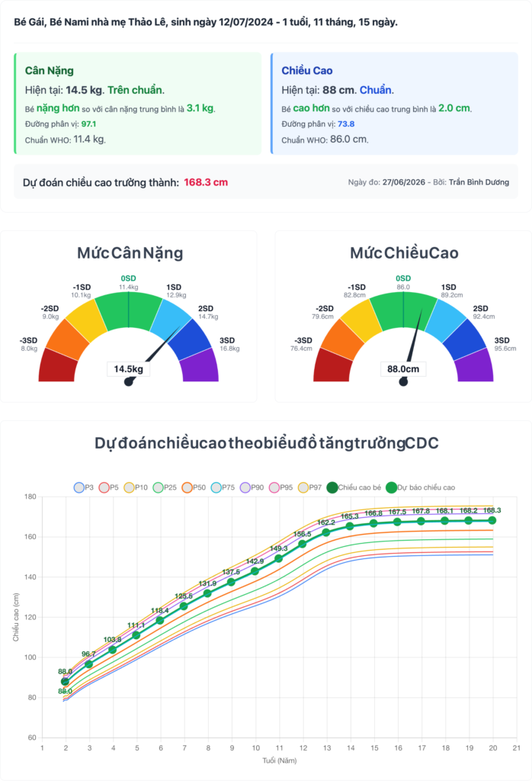Select the forecast data point labeled 111.1

tap(136, 635)
